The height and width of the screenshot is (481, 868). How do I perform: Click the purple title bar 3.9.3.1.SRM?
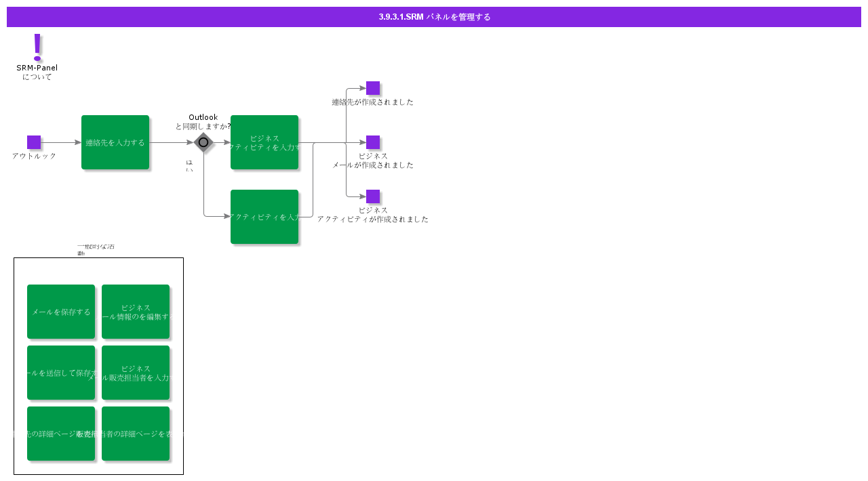[434, 17]
